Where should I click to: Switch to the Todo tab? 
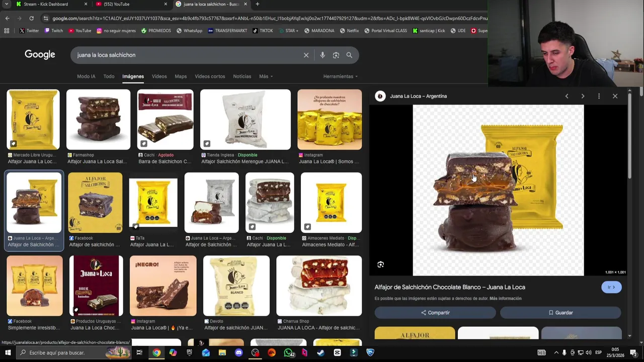(109, 76)
